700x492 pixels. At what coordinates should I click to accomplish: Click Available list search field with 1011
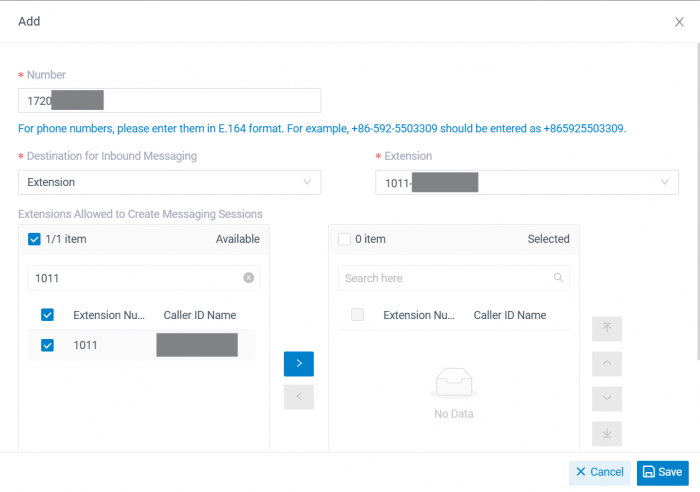[x=143, y=278]
